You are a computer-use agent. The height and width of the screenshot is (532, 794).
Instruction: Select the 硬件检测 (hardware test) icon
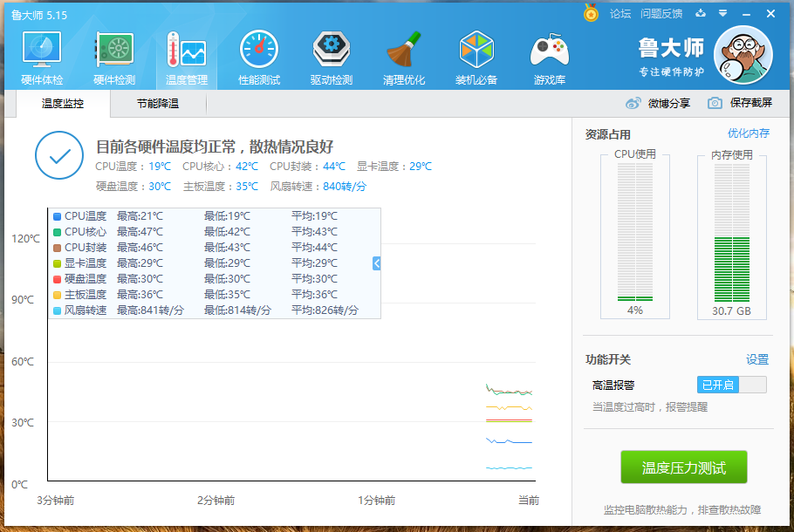tap(113, 55)
